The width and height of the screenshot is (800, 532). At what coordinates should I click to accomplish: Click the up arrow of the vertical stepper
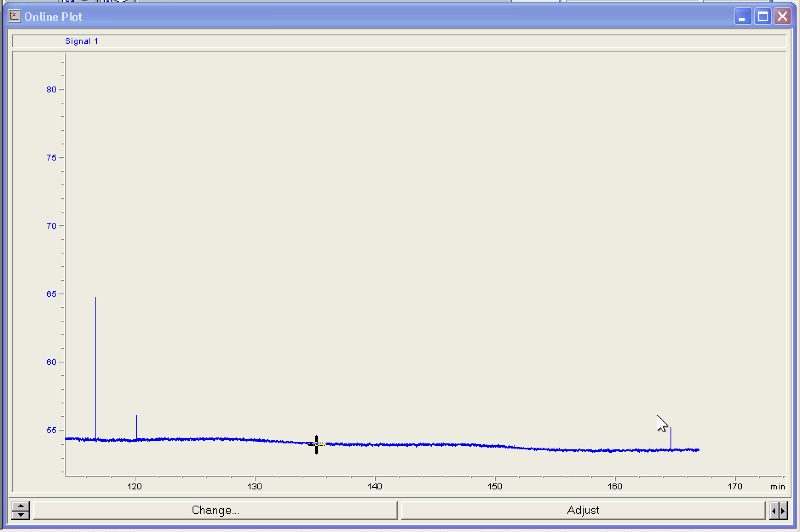click(x=20, y=506)
